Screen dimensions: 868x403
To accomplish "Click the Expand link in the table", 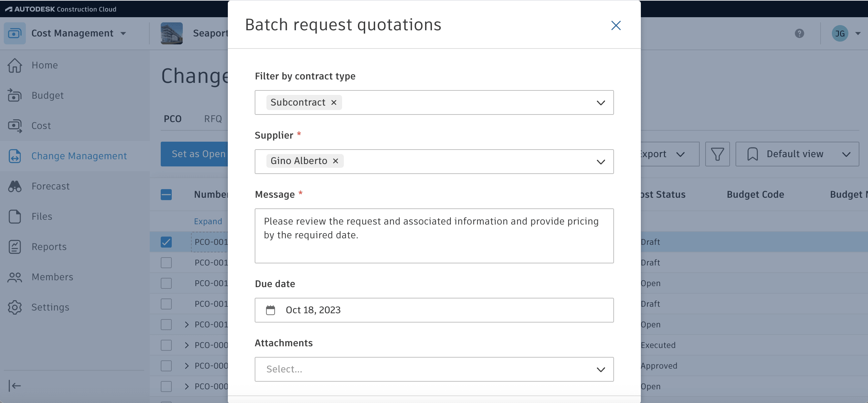I will click(x=208, y=221).
